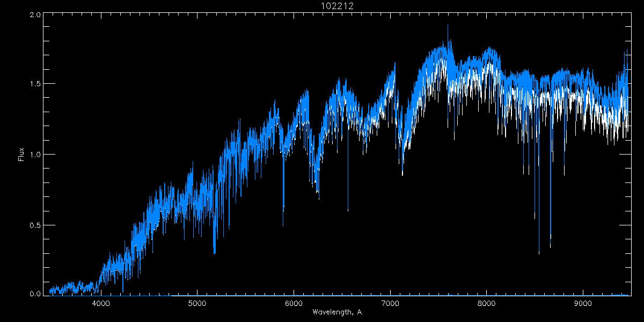Select the 7000 wavelength tick label
This screenshot has width=644, height=322.
pos(390,303)
